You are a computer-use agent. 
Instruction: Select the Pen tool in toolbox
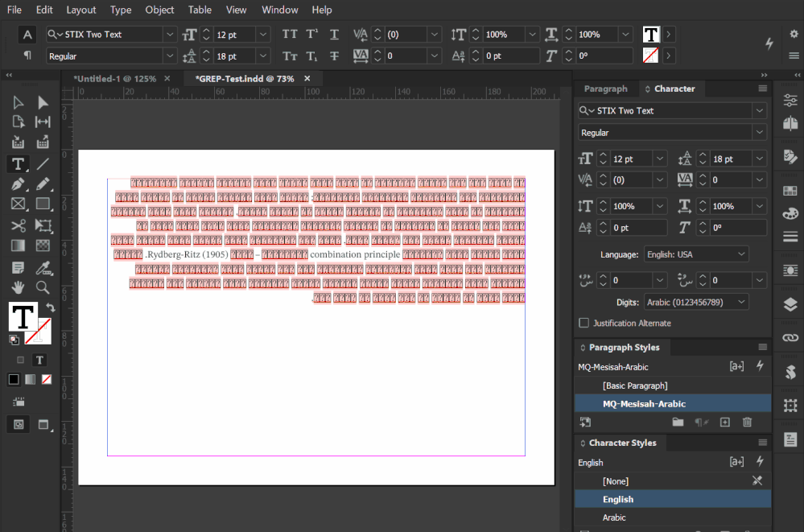pyautogui.click(x=18, y=184)
